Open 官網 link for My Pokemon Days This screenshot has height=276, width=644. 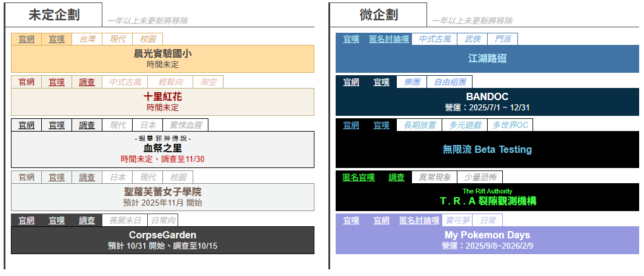pos(381,220)
